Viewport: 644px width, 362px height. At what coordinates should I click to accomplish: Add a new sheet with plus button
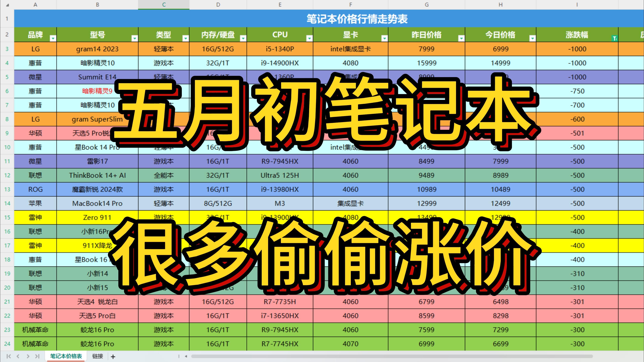coord(113,356)
